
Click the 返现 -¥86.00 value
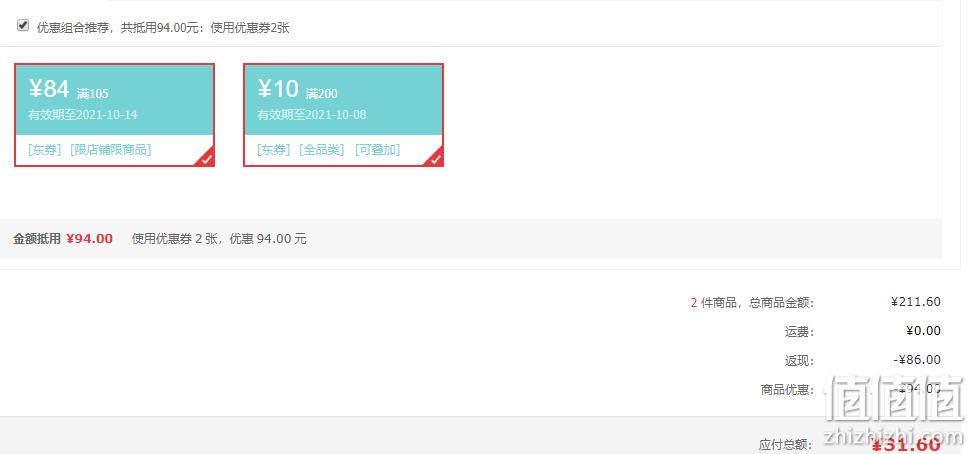[x=917, y=360]
